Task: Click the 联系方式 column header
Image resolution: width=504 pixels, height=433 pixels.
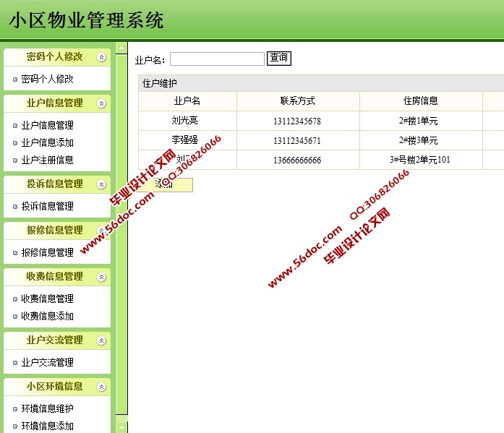Action: pos(298,101)
